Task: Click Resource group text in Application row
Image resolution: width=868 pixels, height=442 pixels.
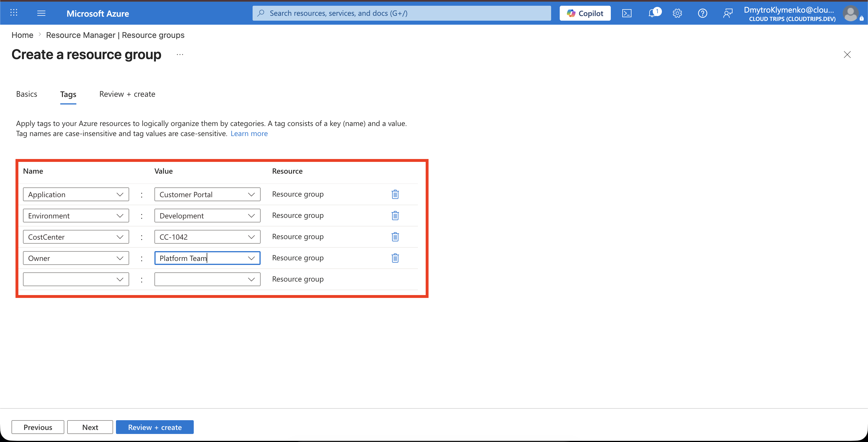Action: coord(298,194)
